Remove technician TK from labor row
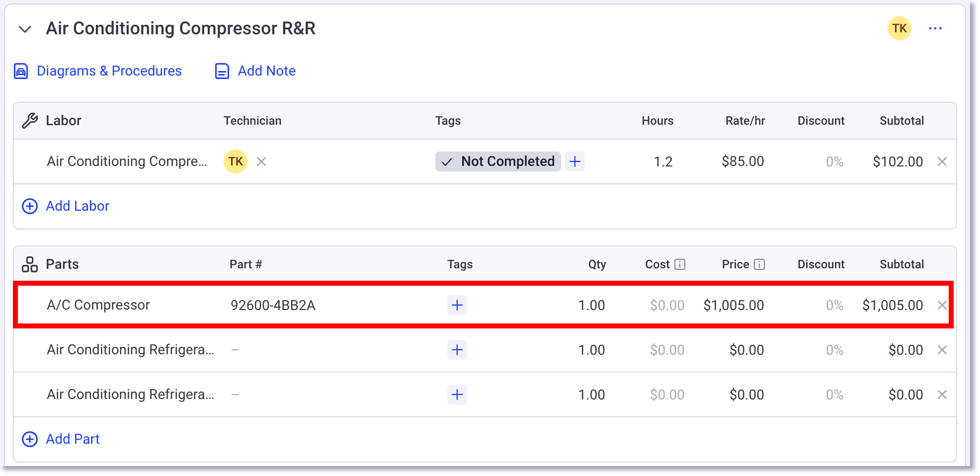Screen dimensions: 980x476 click(x=261, y=161)
